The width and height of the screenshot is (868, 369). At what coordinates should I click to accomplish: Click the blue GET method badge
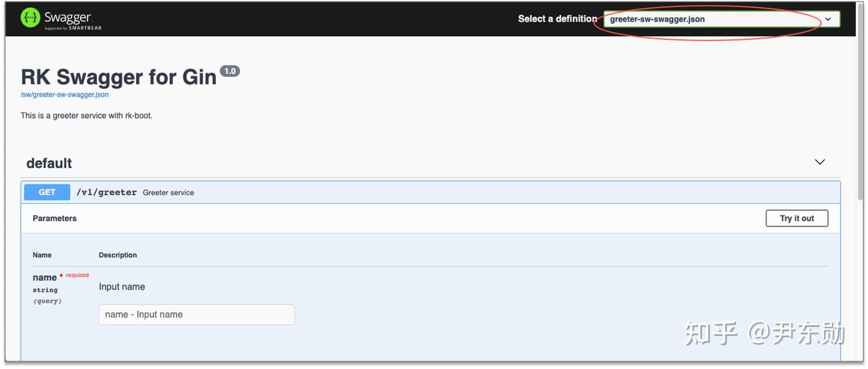pos(47,192)
